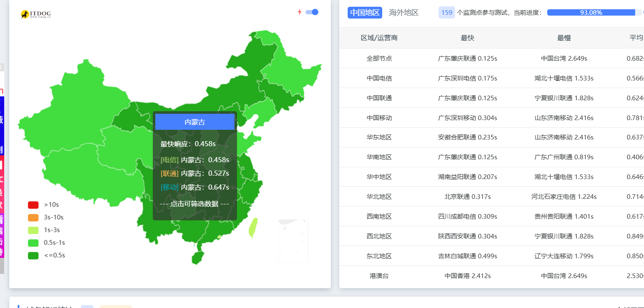Click the 点击可筛选数据 text in tooltip
The width and height of the screenshot is (644, 308).
click(x=194, y=204)
